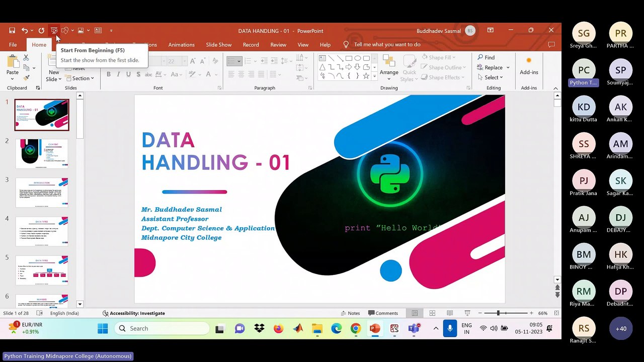The height and width of the screenshot is (362, 644).
Task: Insert an oval shape from gallery
Action: pyautogui.click(x=358, y=58)
